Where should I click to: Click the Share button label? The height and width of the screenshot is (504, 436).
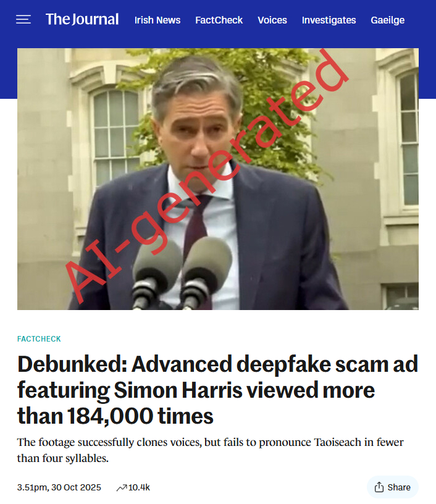pos(399,487)
